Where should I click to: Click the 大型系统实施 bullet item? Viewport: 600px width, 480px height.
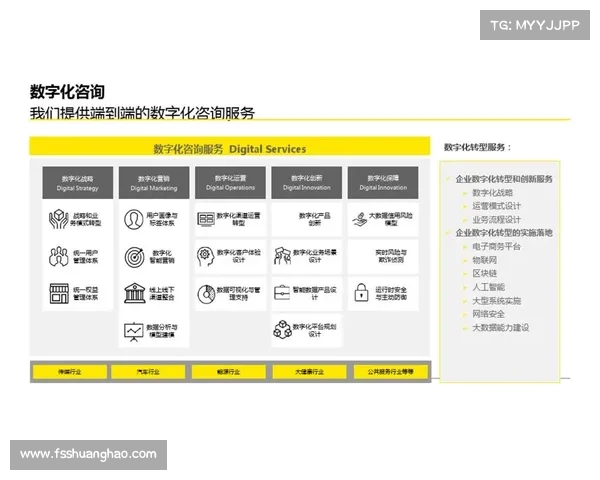coord(496,301)
